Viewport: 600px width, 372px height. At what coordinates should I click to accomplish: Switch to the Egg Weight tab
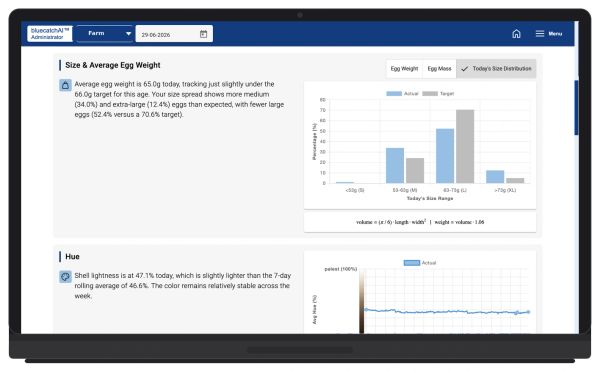(x=404, y=69)
